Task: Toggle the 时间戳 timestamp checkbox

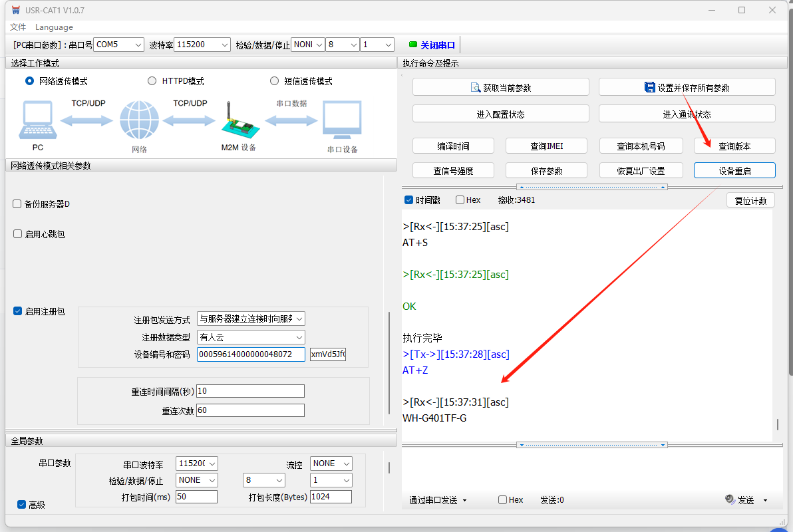Action: tap(409, 200)
